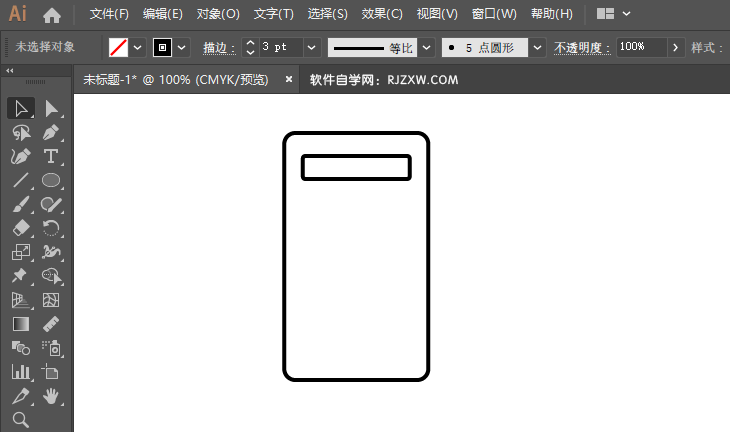730x432 pixels.
Task: Select the Ellipse tool
Action: (51, 180)
